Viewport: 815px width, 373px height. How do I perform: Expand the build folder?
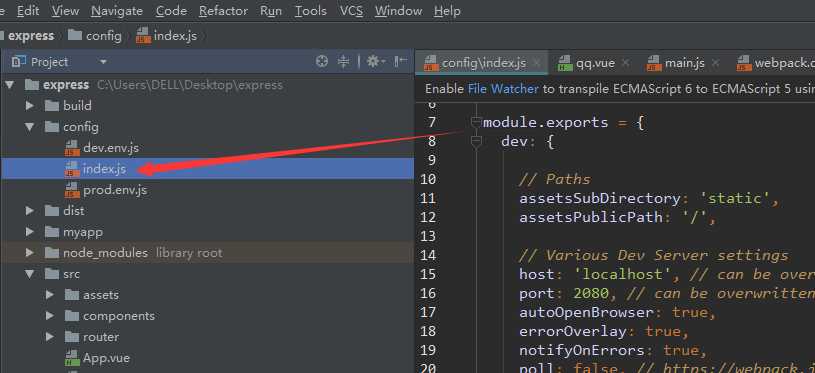[30, 105]
